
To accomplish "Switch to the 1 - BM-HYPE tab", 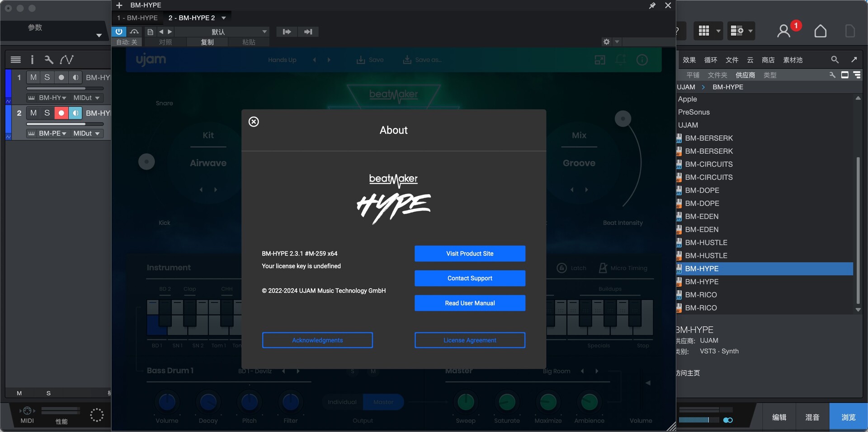I will click(x=137, y=18).
